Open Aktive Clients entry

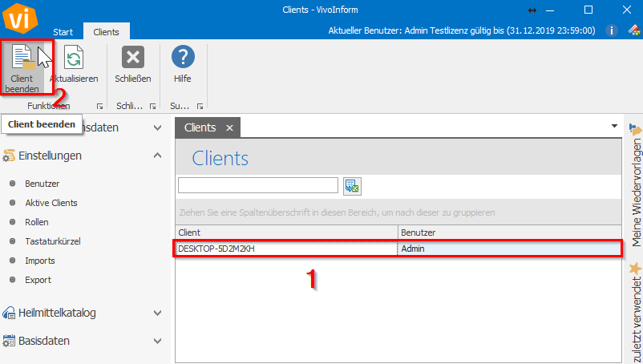pos(51,203)
